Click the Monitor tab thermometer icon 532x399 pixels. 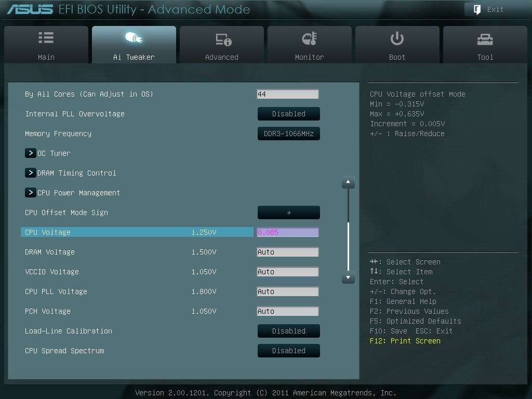pyautogui.click(x=310, y=38)
